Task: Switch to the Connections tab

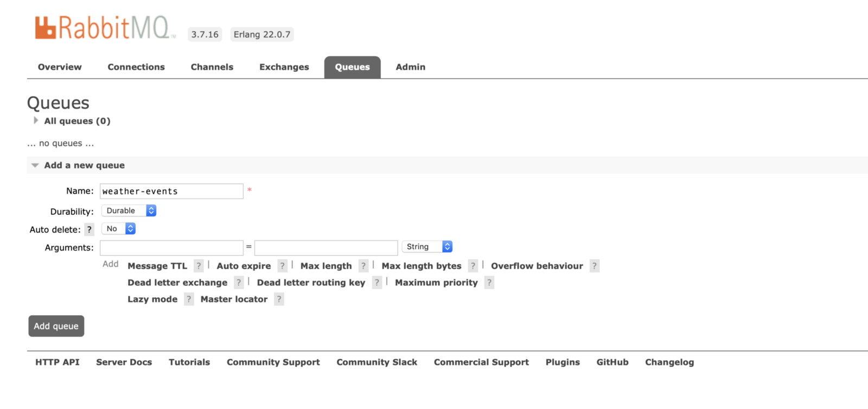Action: tap(136, 67)
